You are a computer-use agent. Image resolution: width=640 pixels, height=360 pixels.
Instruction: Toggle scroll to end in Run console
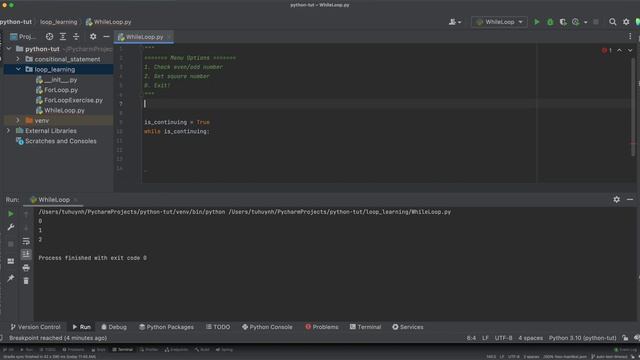pyautogui.click(x=26, y=254)
